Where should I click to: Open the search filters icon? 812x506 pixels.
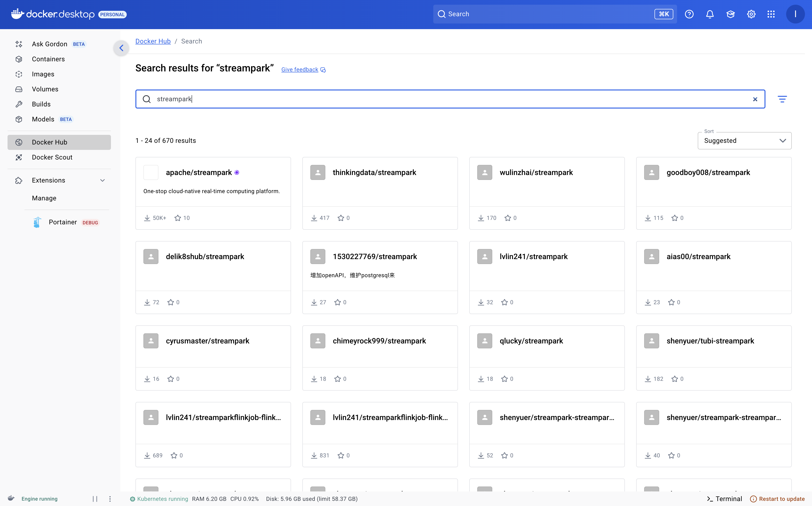point(782,99)
